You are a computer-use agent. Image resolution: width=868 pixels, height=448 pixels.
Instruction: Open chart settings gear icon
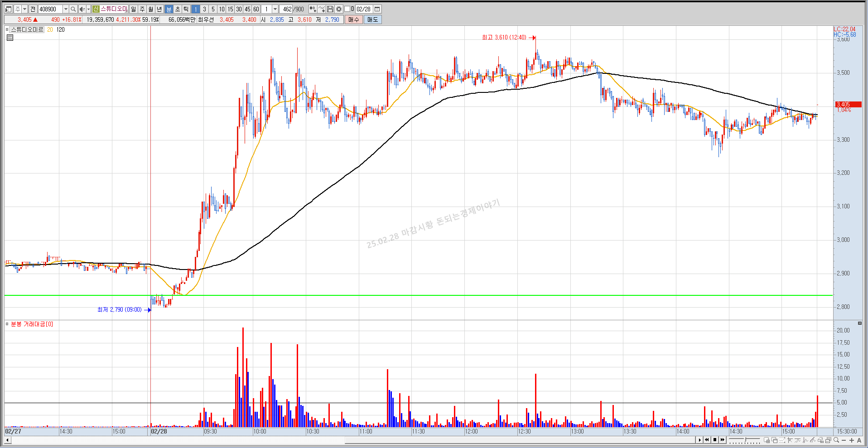338,9
